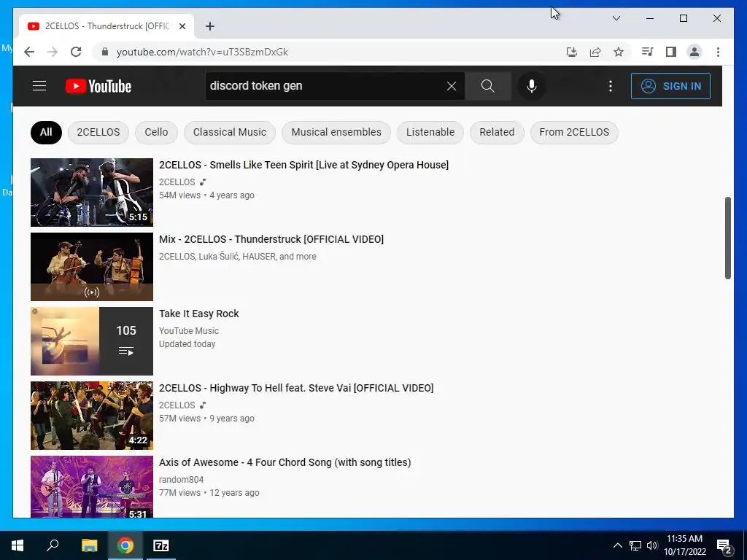Click title Mix - 2CELLOS - Thunderstruck
The width and height of the screenshot is (747, 560).
271,239
